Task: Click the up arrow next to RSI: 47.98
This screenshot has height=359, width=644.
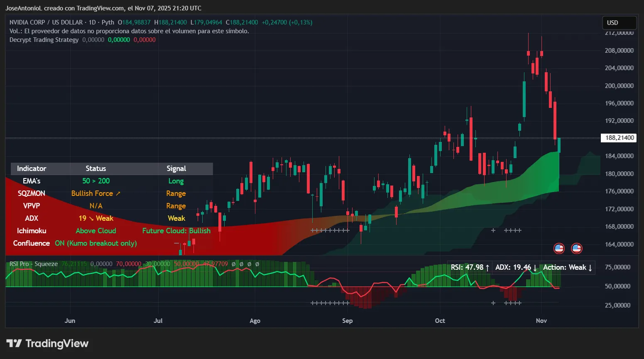Action: coord(487,268)
